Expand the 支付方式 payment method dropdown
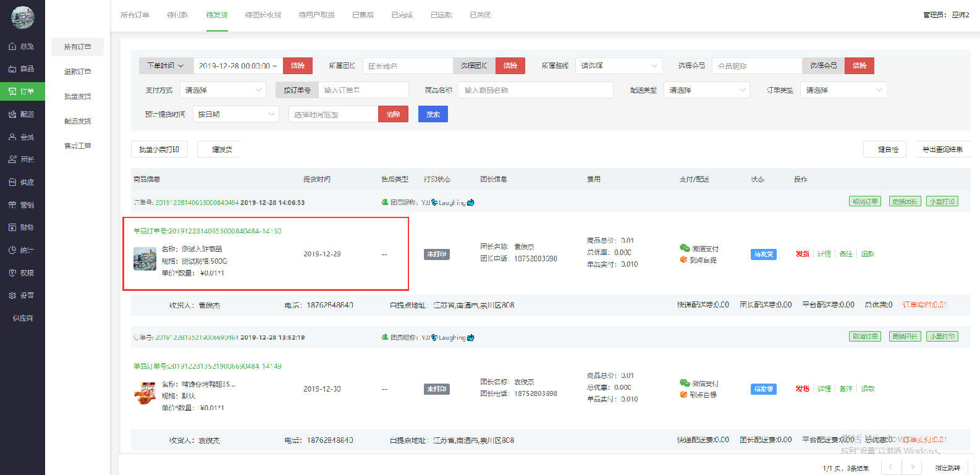This screenshot has width=980, height=475. 222,90
